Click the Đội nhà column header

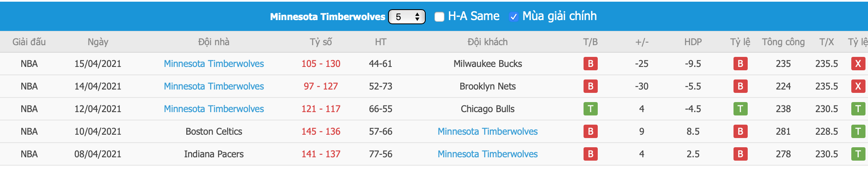coord(214,42)
